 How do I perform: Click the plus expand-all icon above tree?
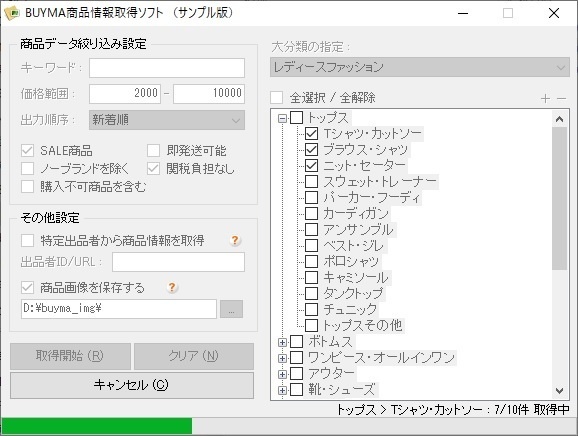pos(545,98)
